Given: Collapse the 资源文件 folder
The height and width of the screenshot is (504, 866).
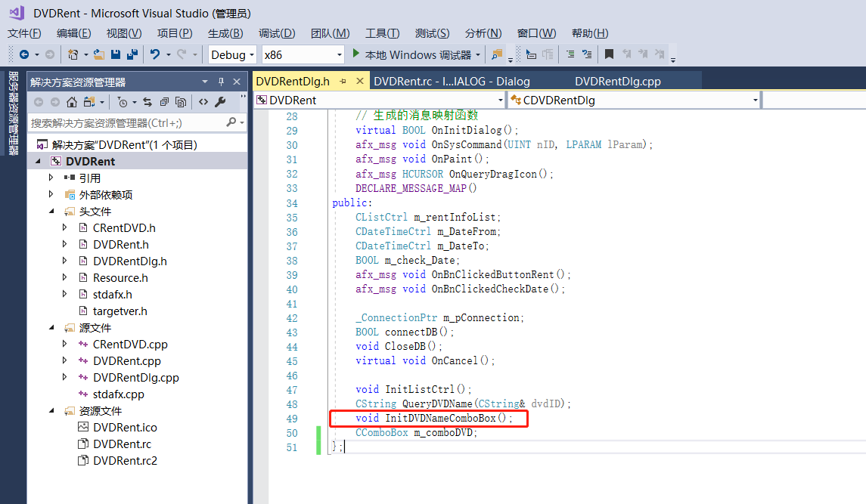Looking at the screenshot, I should 51,411.
